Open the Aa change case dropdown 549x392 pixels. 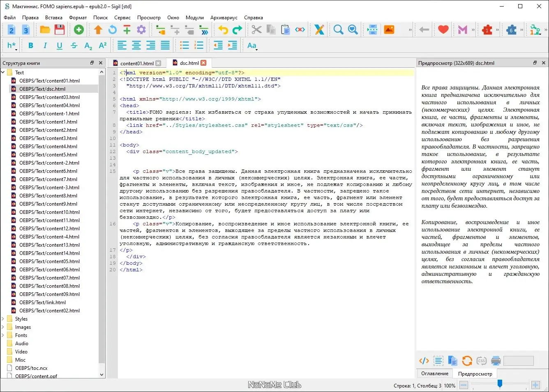[252, 46]
